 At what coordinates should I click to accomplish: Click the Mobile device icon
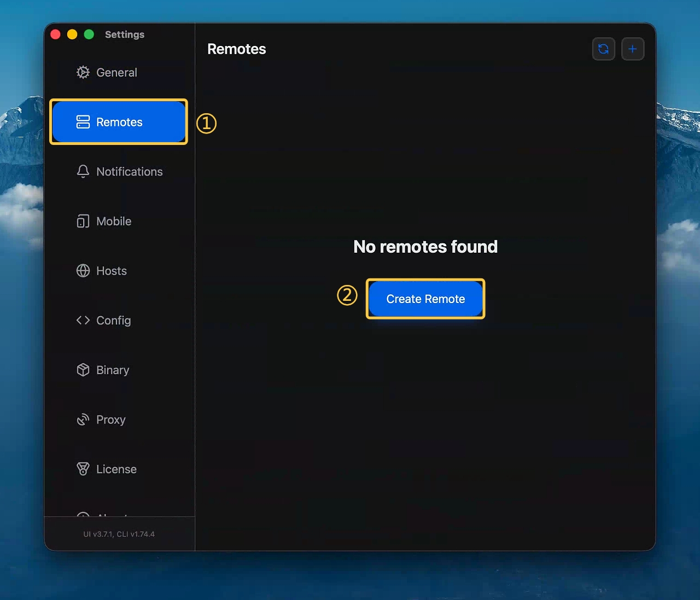pyautogui.click(x=83, y=221)
